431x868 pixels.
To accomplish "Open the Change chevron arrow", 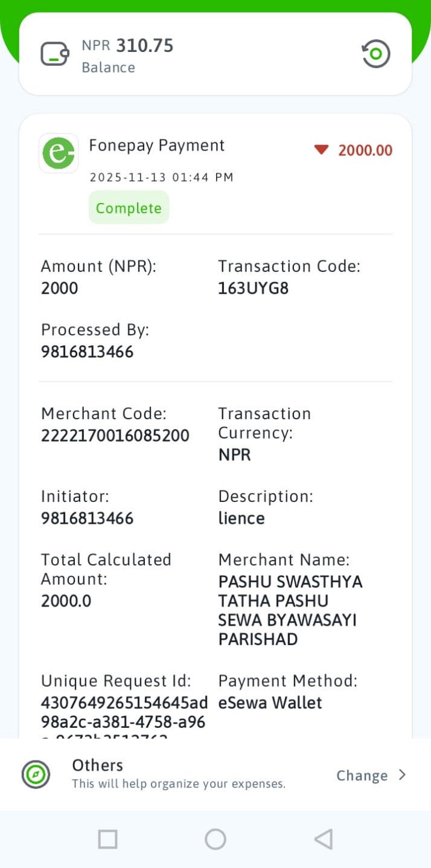I will click(x=403, y=775).
